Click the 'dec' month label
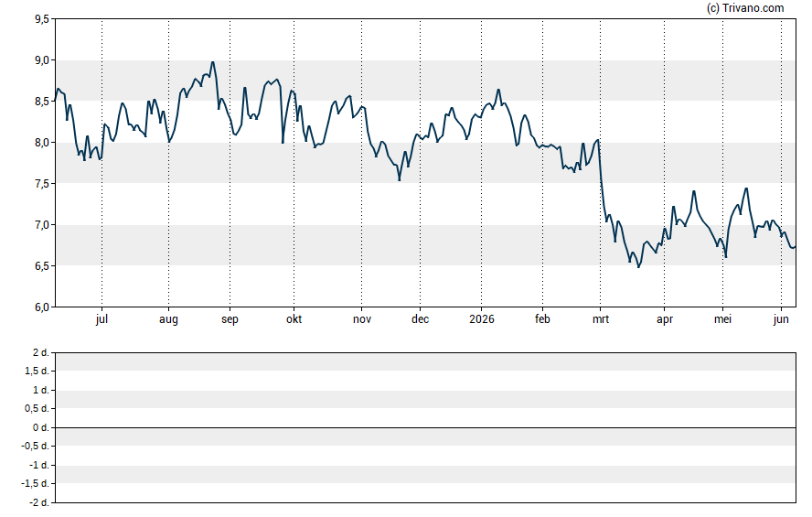Viewport: 812px width, 517px height. (420, 319)
